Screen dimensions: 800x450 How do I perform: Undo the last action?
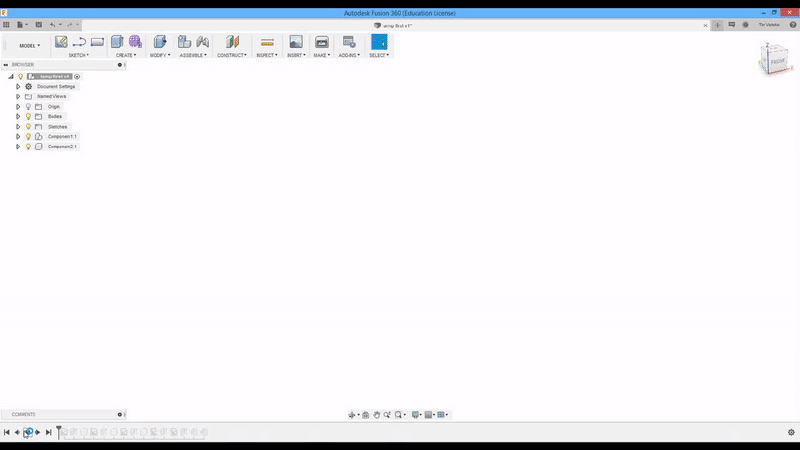tap(53, 24)
